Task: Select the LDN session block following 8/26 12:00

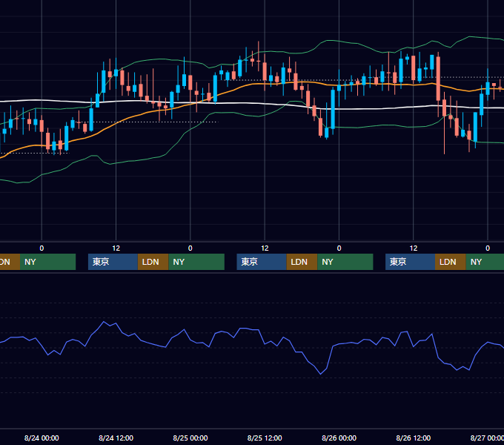Action: tap(451, 262)
